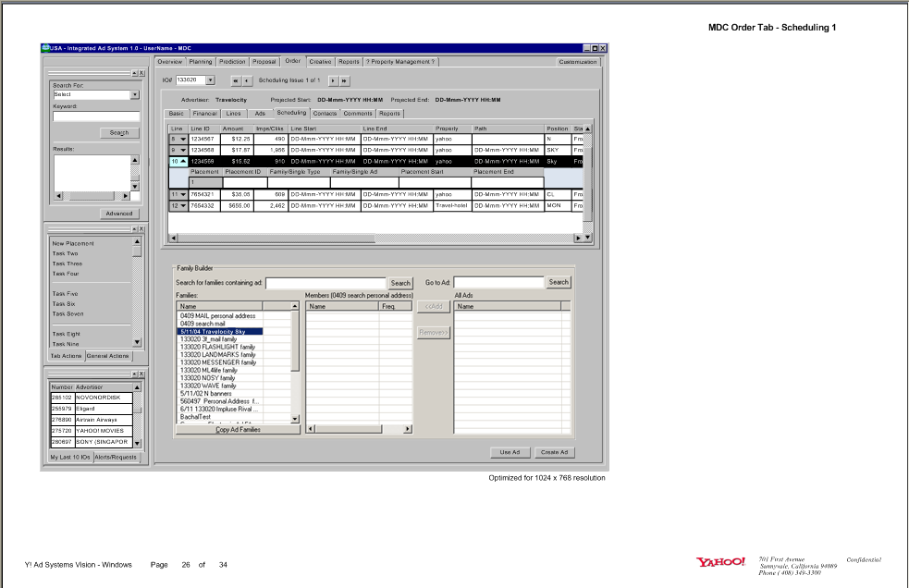Click the Create Ad button
The image size is (909, 588).
pos(555,452)
